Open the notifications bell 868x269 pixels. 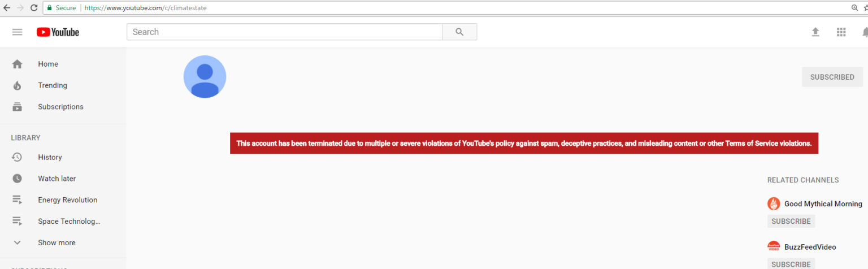coord(864,32)
